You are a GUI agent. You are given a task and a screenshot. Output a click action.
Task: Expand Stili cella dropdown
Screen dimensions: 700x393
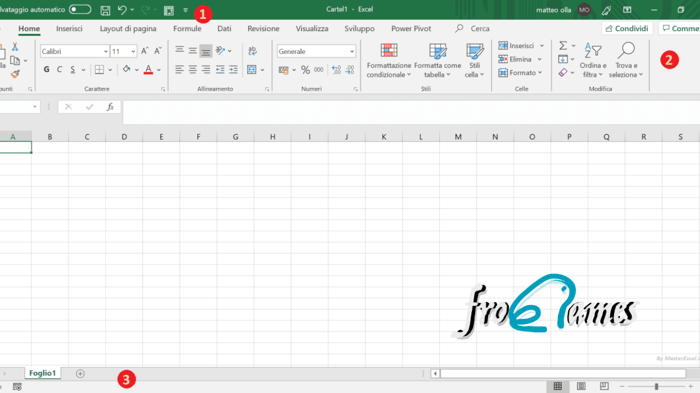[474, 61]
